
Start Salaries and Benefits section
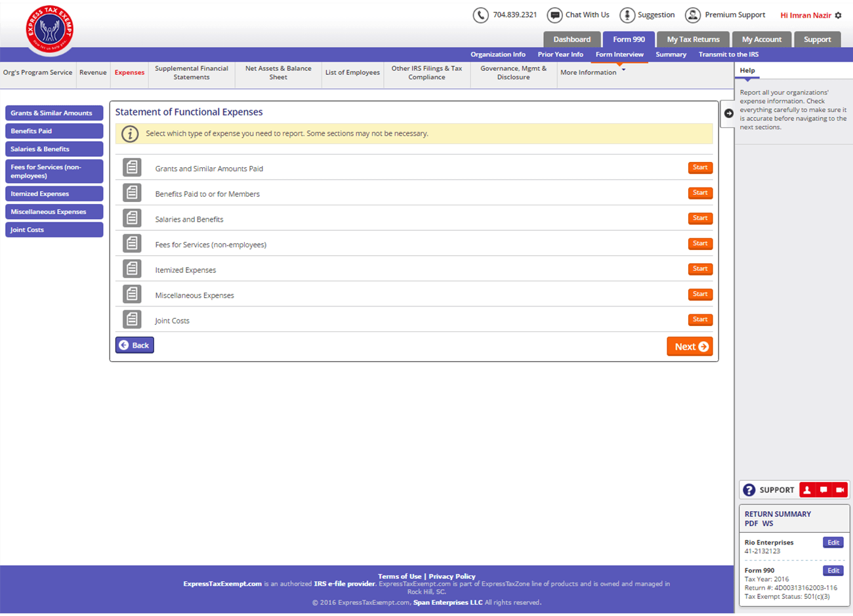pos(700,218)
